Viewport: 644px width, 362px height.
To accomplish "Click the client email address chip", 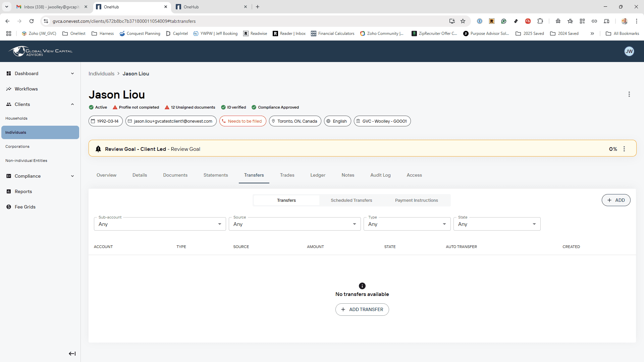I will (171, 121).
